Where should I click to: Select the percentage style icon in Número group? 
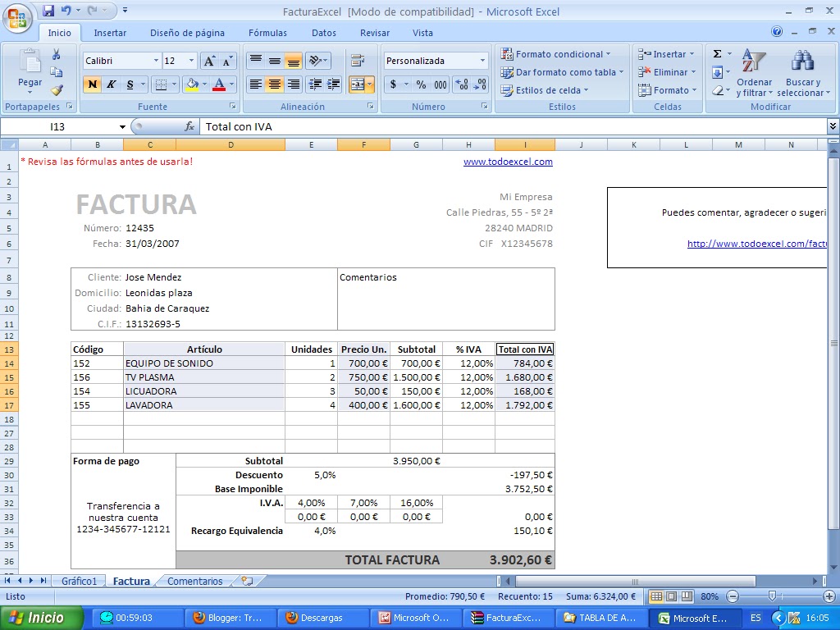coord(420,84)
